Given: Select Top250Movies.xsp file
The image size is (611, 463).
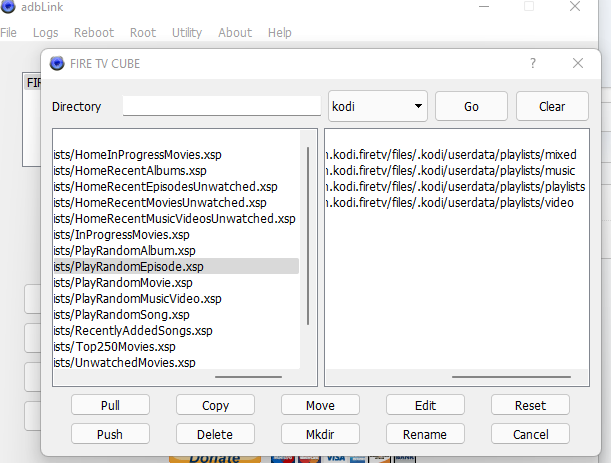Looking at the screenshot, I should 176,346.
